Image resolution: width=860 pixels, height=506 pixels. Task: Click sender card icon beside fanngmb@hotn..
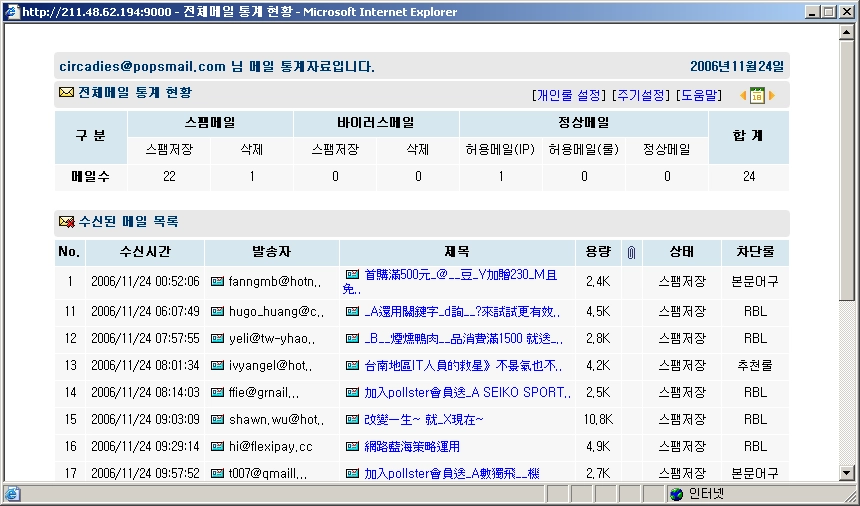(218, 281)
